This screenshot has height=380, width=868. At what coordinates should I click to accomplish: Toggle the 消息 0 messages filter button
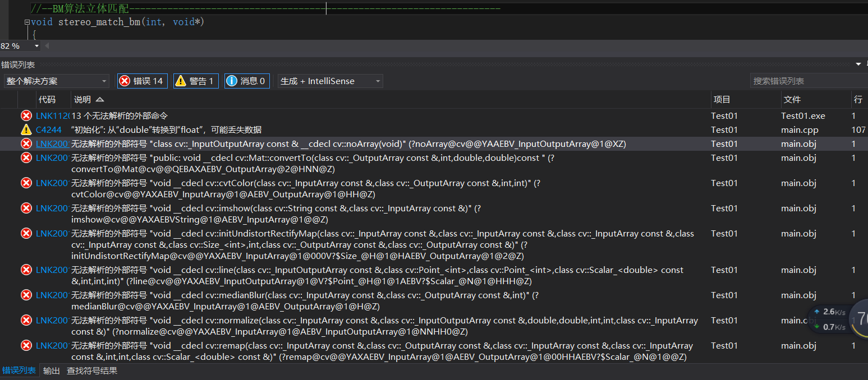click(x=247, y=81)
